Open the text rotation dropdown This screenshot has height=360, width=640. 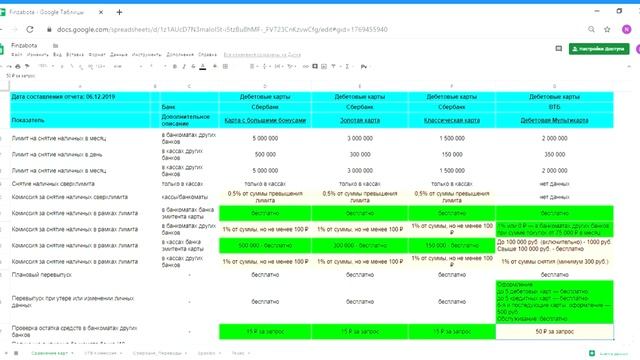(x=291, y=66)
